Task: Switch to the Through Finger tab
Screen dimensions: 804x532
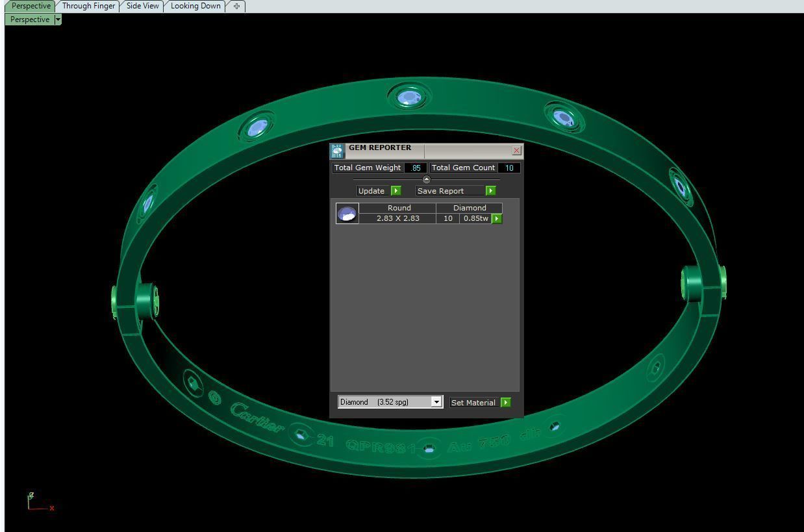Action: [x=88, y=6]
